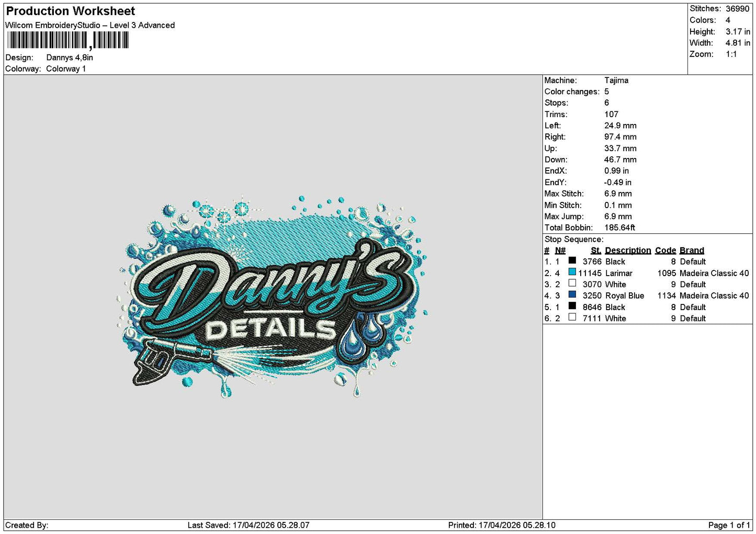Click the Height value "3.17 in"

coord(738,31)
